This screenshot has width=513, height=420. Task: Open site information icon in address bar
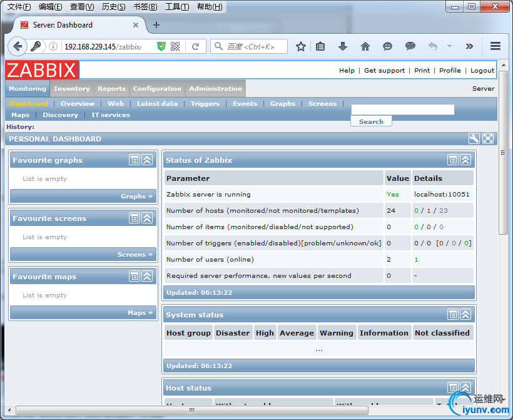(53, 46)
